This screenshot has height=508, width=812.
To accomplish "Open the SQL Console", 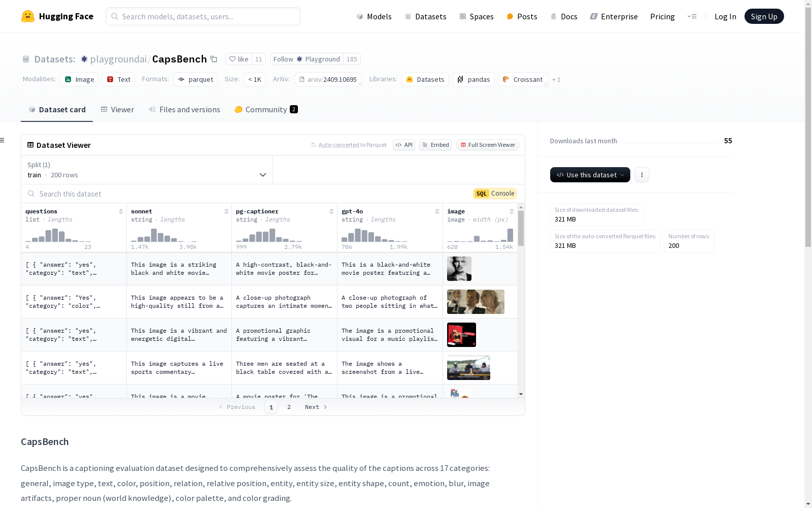I will coord(495,194).
